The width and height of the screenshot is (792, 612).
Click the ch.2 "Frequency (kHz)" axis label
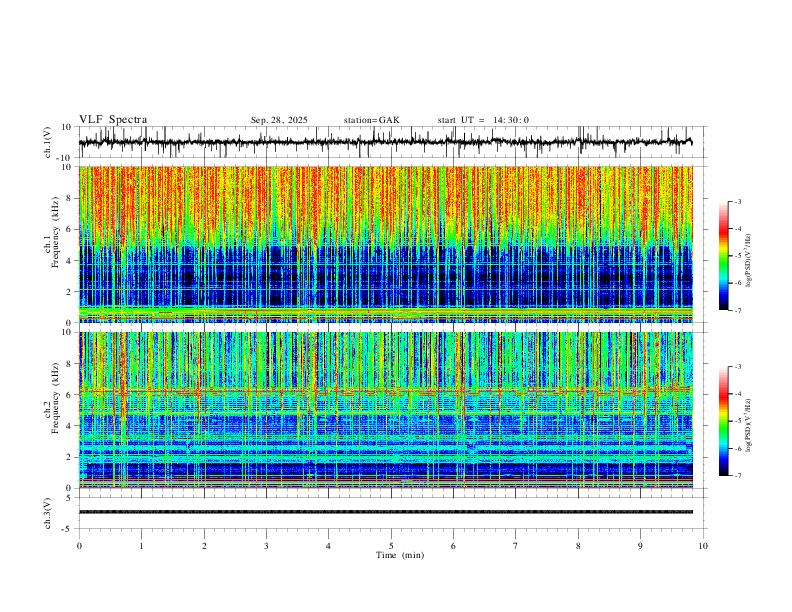click(55, 398)
